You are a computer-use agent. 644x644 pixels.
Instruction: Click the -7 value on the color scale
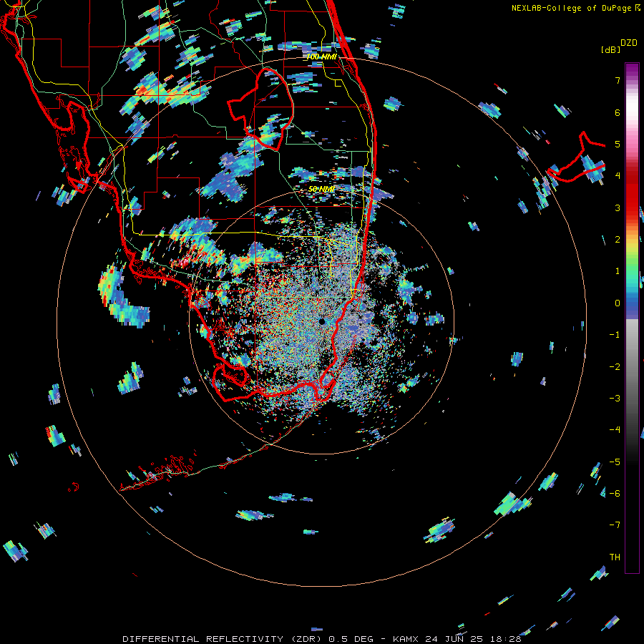coord(615,525)
